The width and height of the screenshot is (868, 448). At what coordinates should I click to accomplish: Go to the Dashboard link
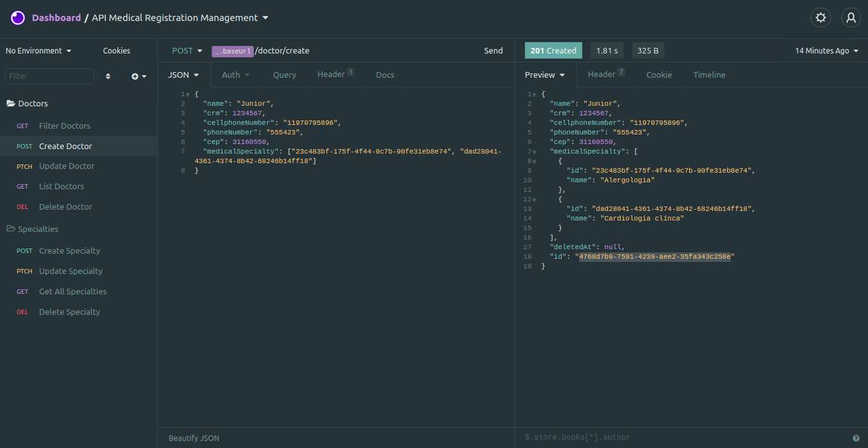[56, 18]
